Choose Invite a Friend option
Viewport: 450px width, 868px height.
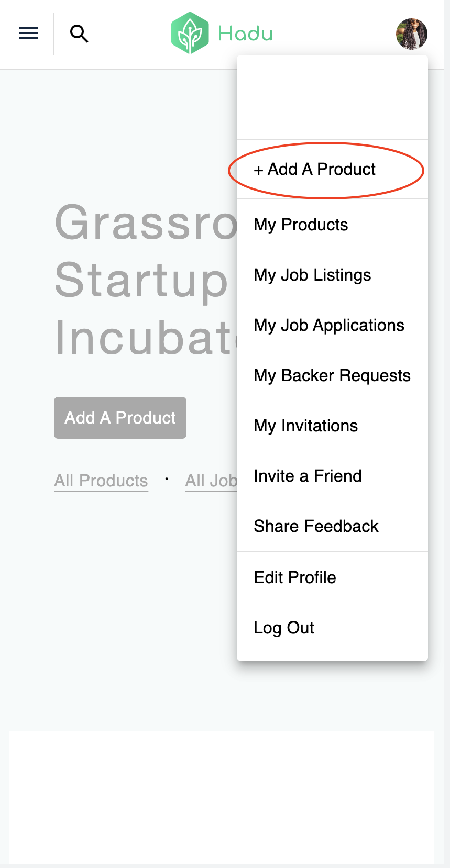pyautogui.click(x=308, y=476)
